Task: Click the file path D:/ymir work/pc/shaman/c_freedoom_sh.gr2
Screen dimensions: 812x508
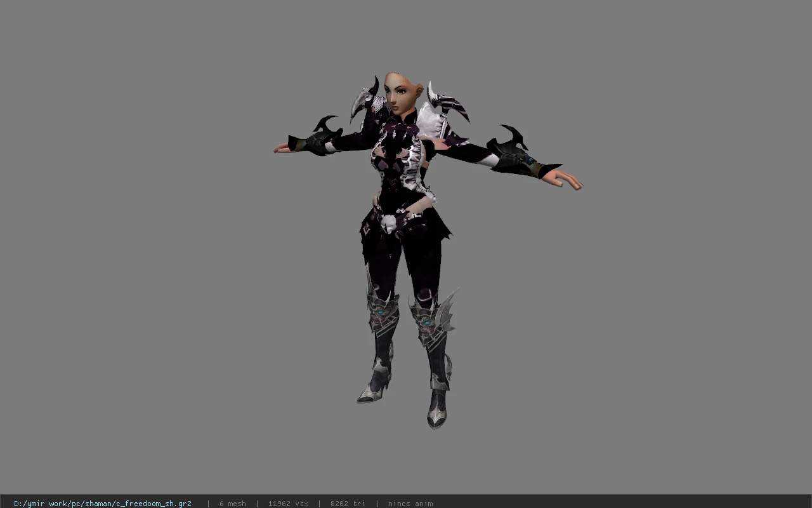Action: [x=103, y=504]
